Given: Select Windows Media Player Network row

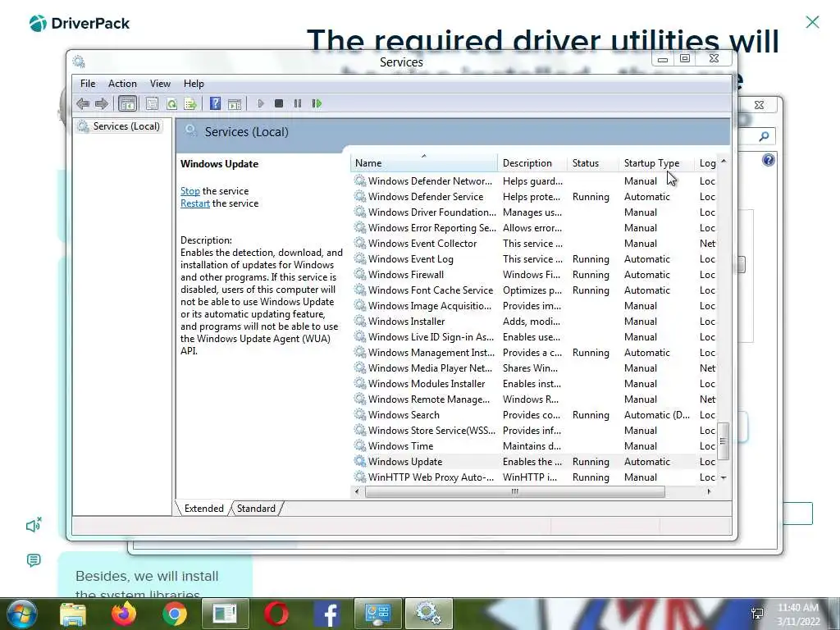Looking at the screenshot, I should [x=533, y=368].
